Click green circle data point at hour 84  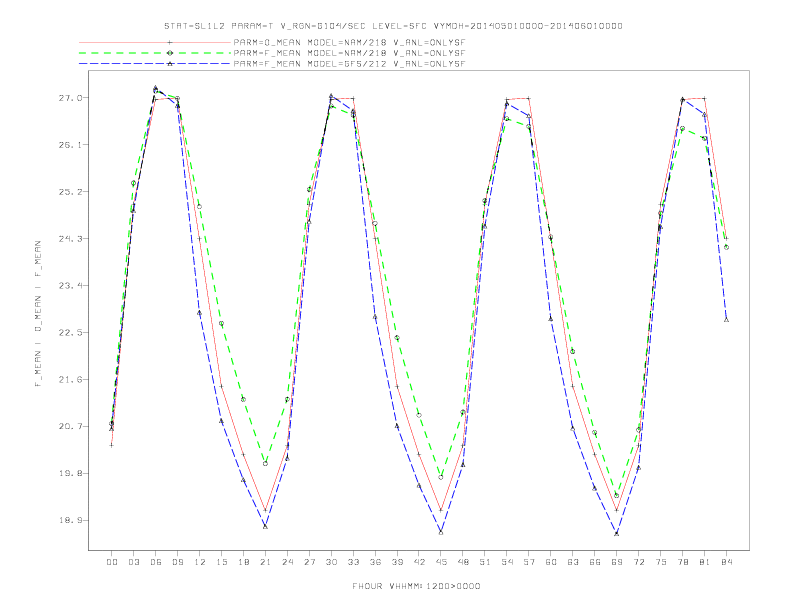[726, 247]
